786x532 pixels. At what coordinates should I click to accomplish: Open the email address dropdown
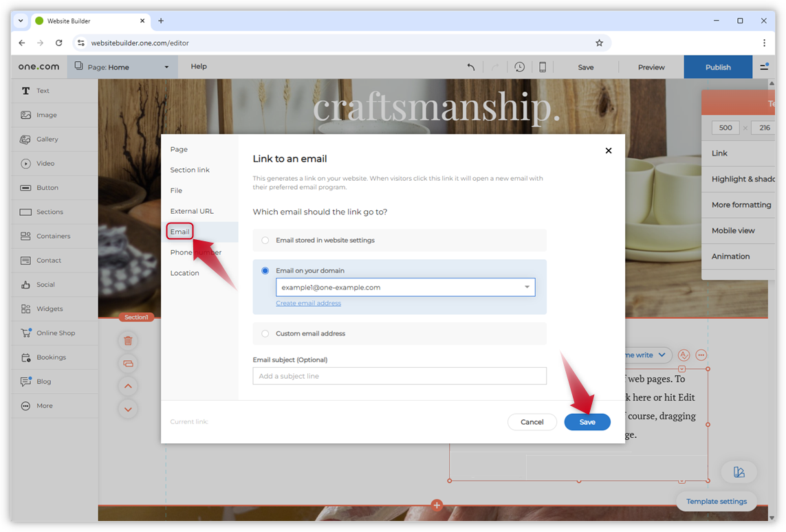tap(527, 287)
